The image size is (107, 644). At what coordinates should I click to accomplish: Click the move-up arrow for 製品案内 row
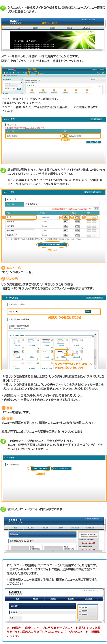coord(88,222)
